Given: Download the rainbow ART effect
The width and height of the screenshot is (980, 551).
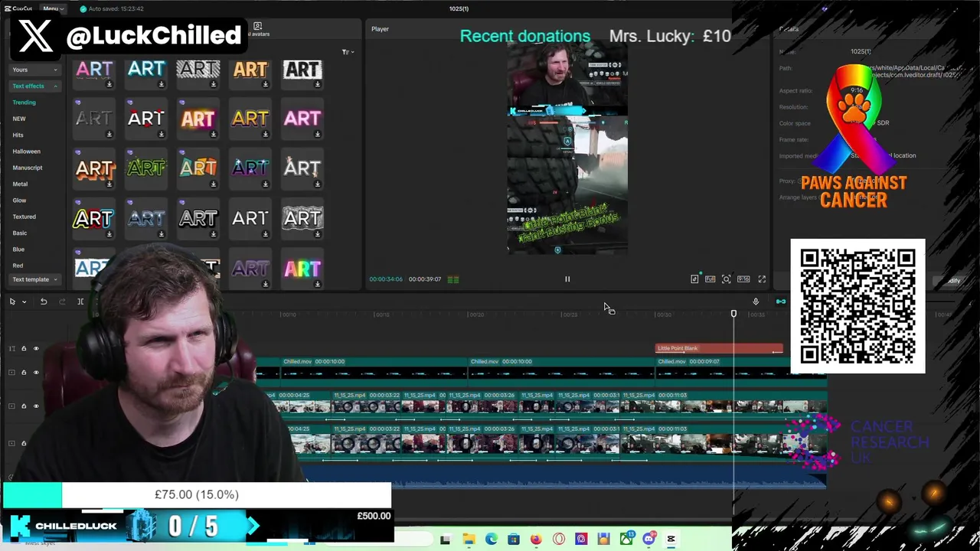Looking at the screenshot, I should click(x=317, y=284).
